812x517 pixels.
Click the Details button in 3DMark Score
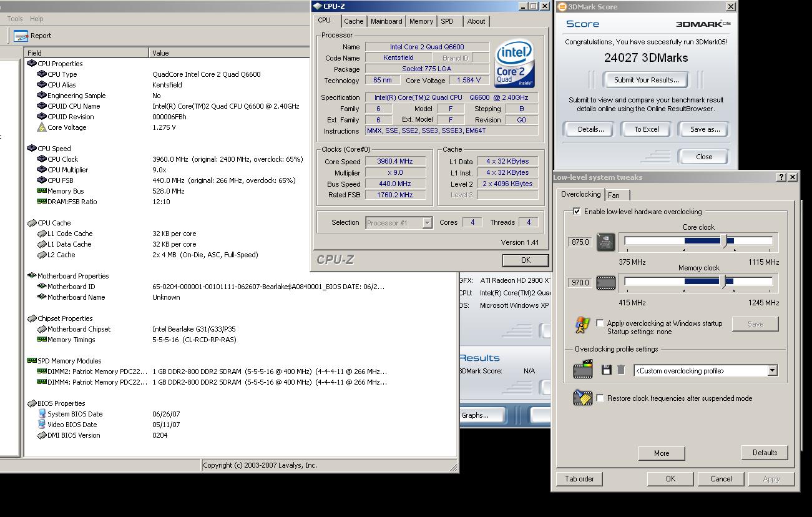click(x=590, y=129)
